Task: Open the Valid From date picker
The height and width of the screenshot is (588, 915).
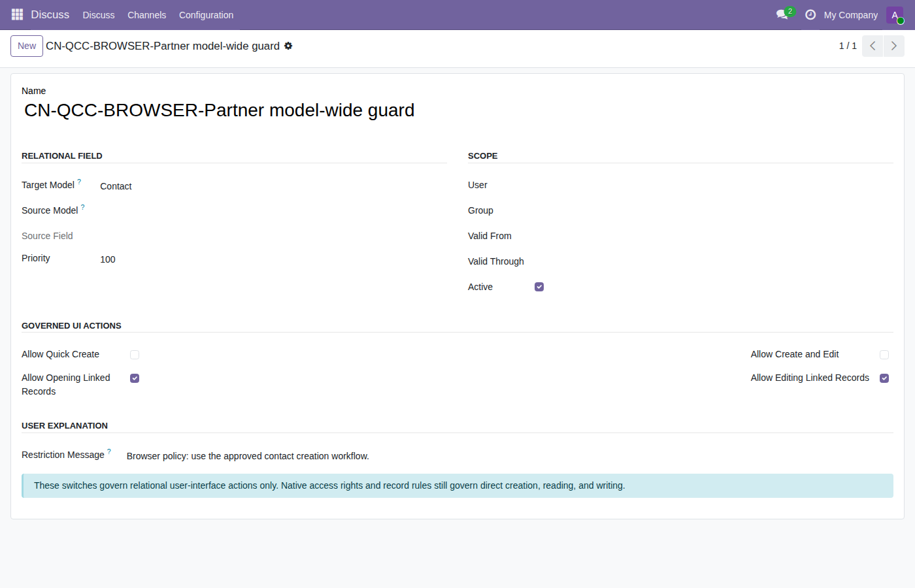Action: (714, 237)
